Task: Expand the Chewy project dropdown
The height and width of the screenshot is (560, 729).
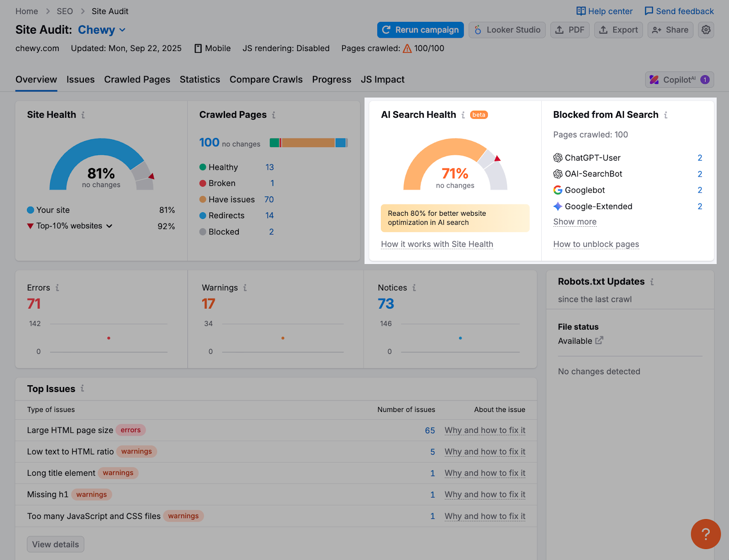Action: 122,30
